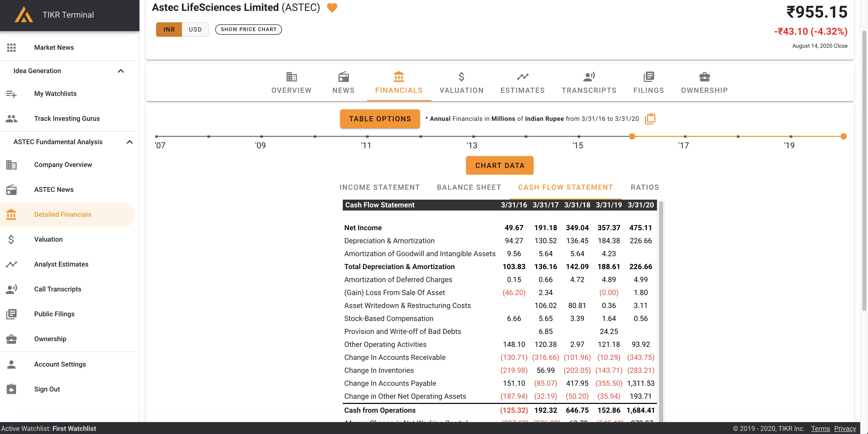Click the Sign Out icon
This screenshot has width=868, height=434.
(11, 389)
